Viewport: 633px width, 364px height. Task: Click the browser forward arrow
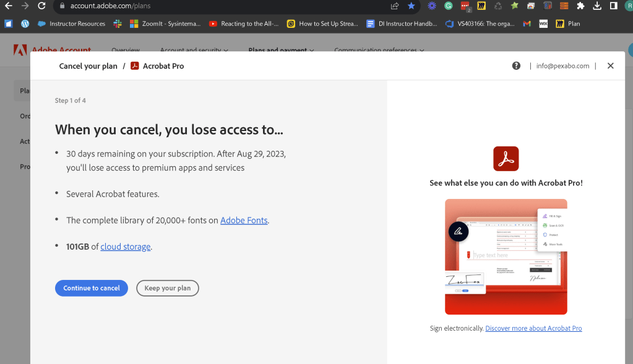tap(25, 6)
